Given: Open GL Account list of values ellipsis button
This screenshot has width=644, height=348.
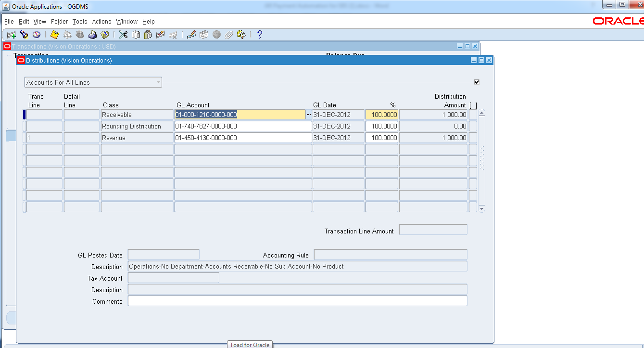Looking at the screenshot, I should [x=308, y=115].
